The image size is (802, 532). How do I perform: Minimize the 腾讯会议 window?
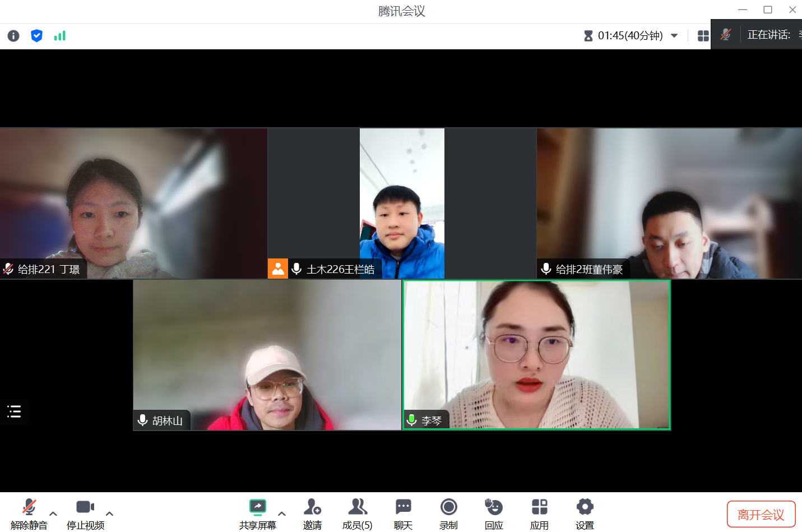click(743, 10)
